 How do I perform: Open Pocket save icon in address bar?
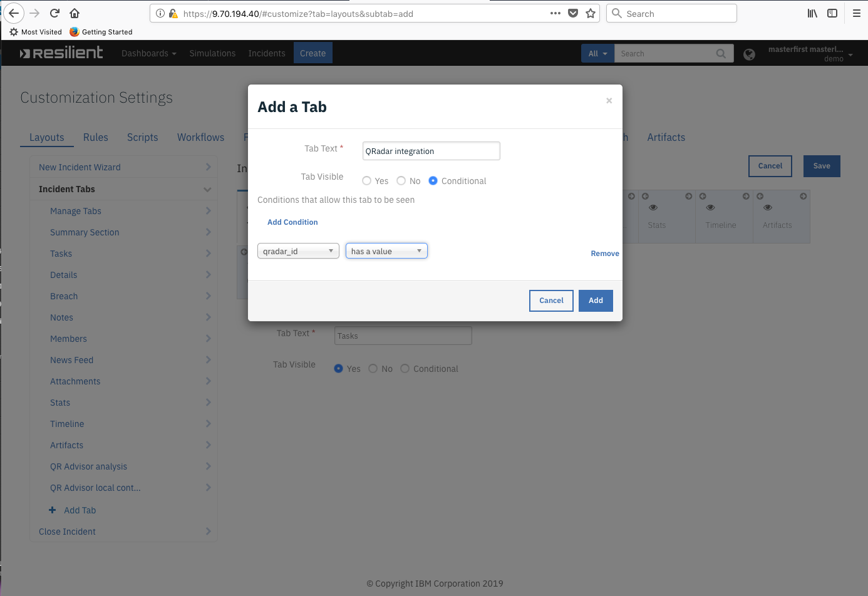[573, 13]
